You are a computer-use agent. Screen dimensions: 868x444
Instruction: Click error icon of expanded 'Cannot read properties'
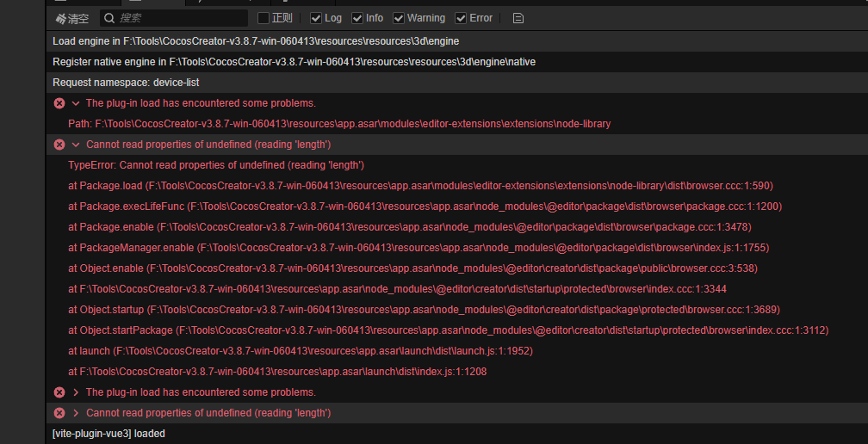click(x=59, y=145)
